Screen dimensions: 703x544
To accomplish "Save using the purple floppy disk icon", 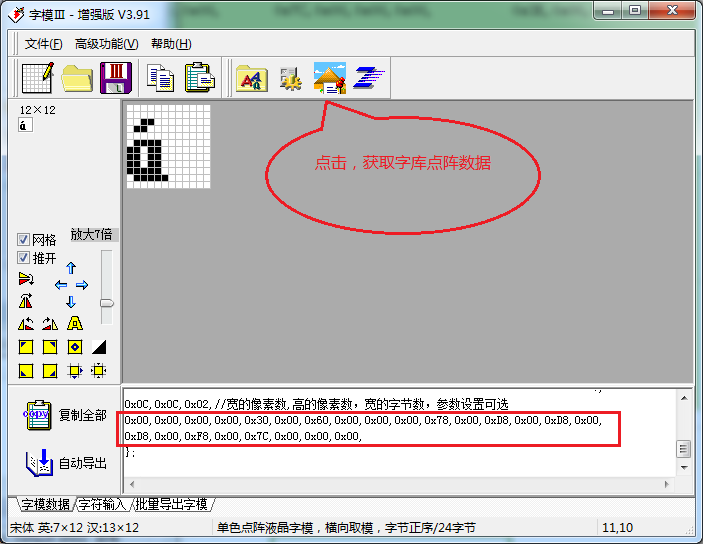I will [x=116, y=77].
